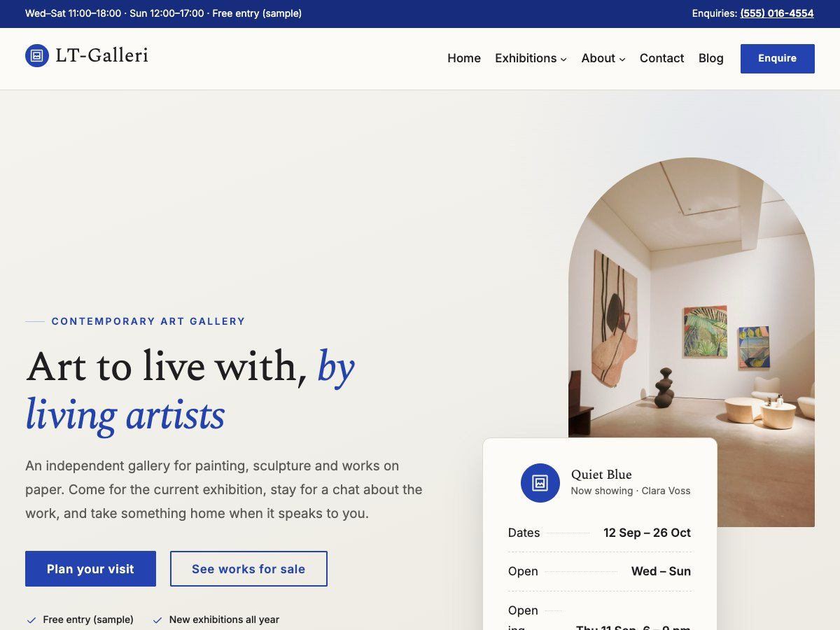The image size is (840, 630).
Task: Click the Plan your visit button
Action: coord(90,569)
